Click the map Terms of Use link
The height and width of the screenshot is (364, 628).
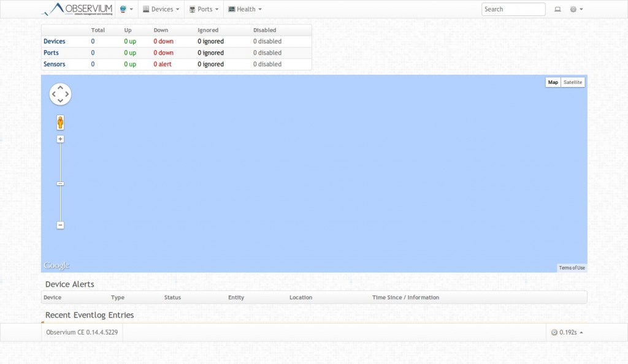pyautogui.click(x=572, y=267)
